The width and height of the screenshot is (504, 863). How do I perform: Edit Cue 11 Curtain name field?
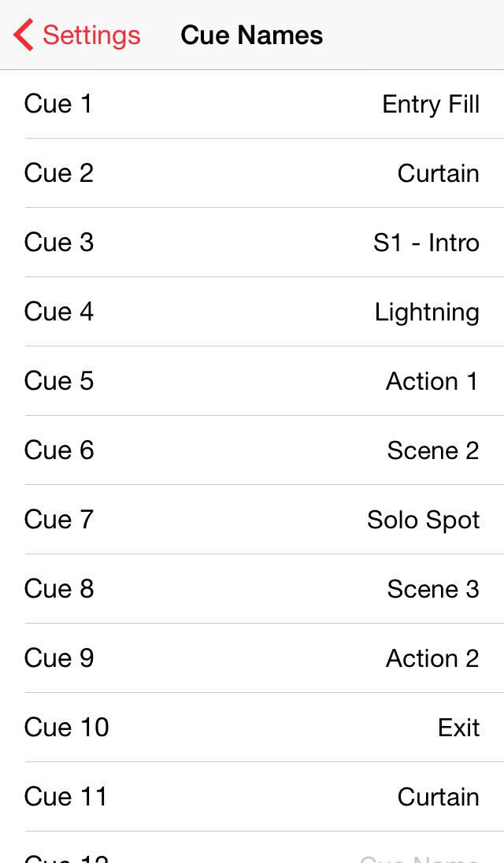point(438,797)
